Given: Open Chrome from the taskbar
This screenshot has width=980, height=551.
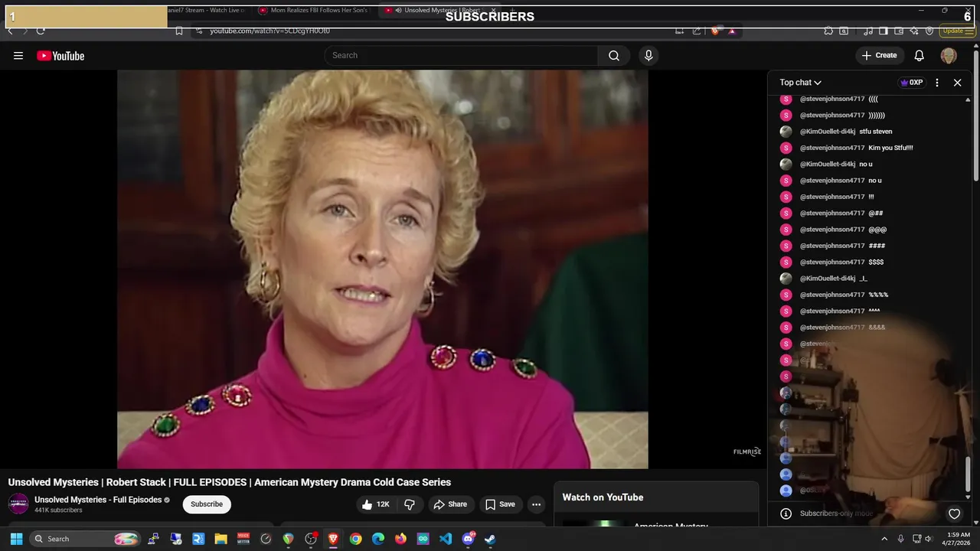Looking at the screenshot, I should pos(355,539).
